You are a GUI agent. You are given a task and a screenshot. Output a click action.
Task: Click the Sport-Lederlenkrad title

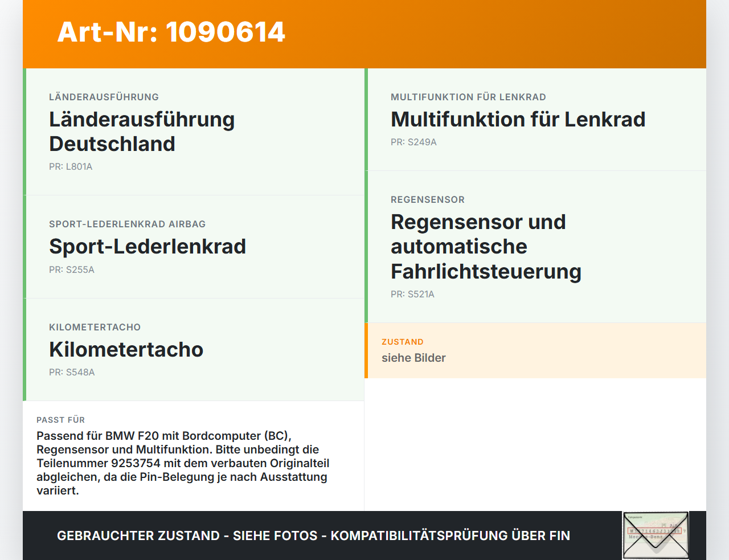pyautogui.click(x=148, y=247)
